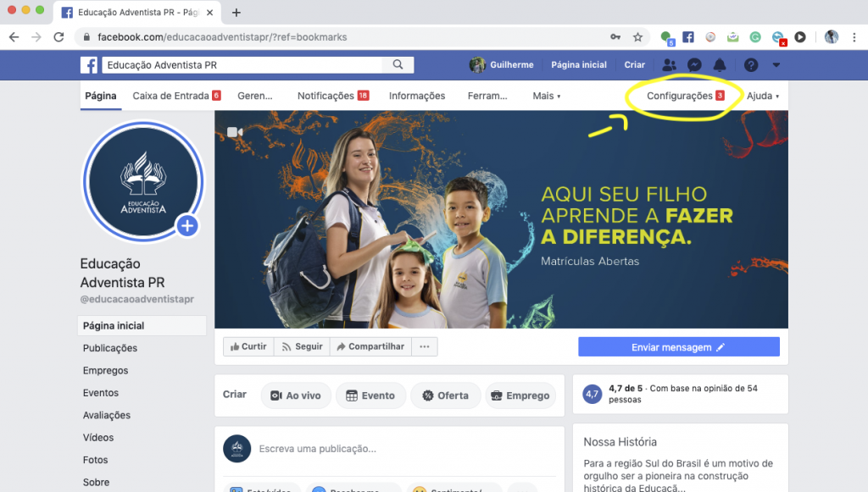
Task: Open the Notificações tab
Action: [x=333, y=96]
